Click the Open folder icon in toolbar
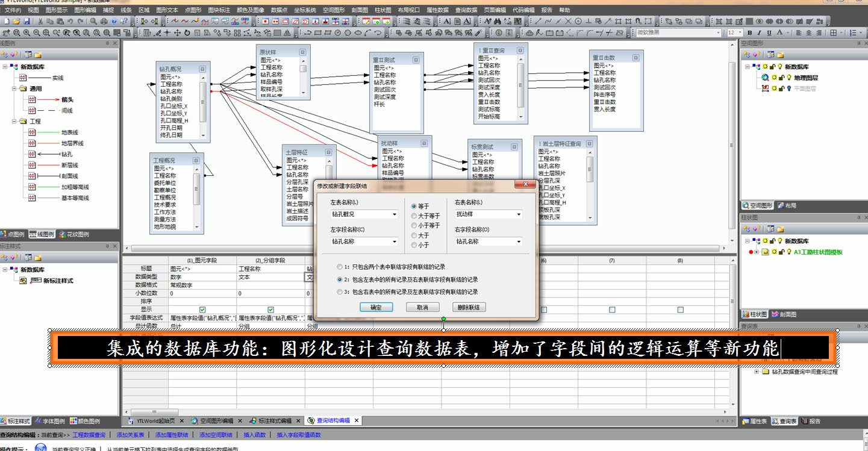The height and width of the screenshot is (451, 868). click(16, 21)
